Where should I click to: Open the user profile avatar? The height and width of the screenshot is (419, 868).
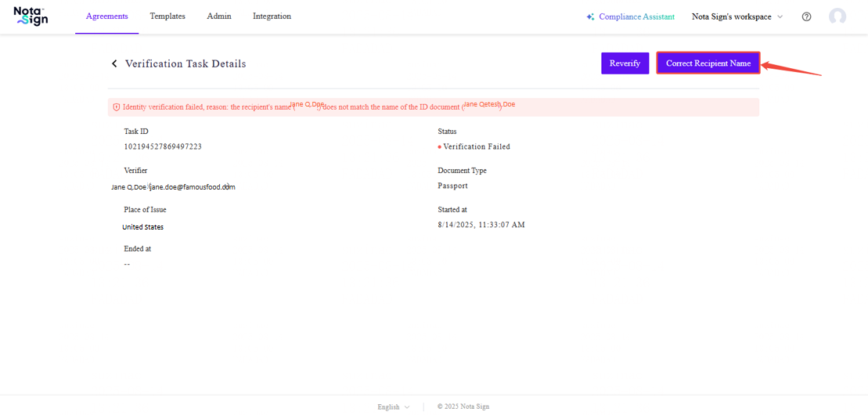click(837, 16)
